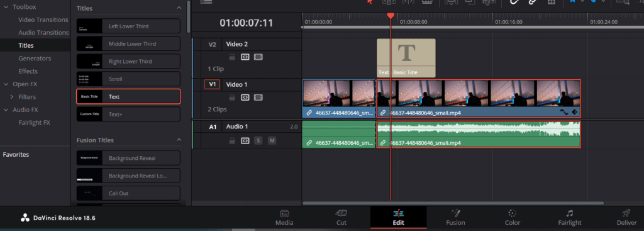Select the Right Lower Third title
Screen dimensions: 644x231
click(128, 62)
